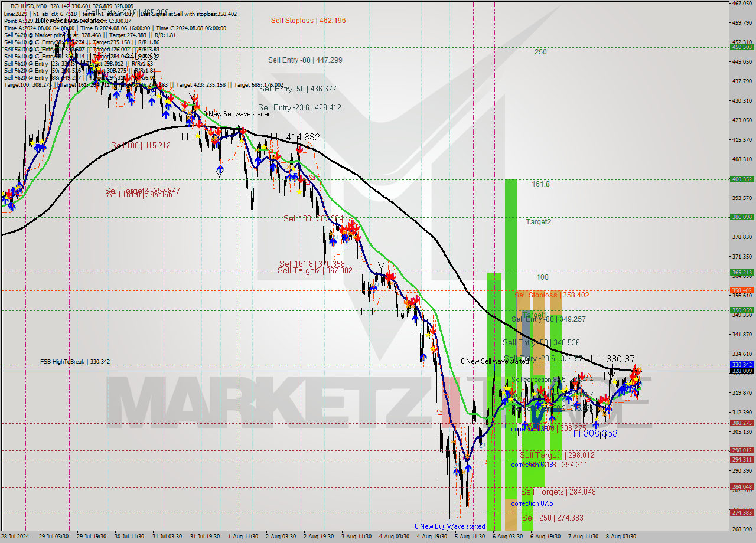756x543 pixels.
Task: Click '4 Aug 03:30' on time axis
Action: (394, 537)
